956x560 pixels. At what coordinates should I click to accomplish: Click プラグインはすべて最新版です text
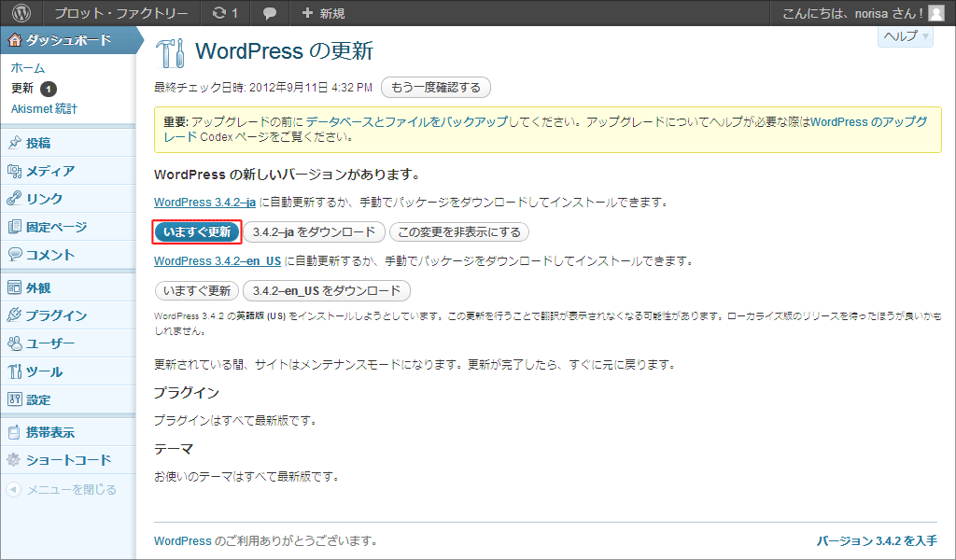click(x=235, y=420)
